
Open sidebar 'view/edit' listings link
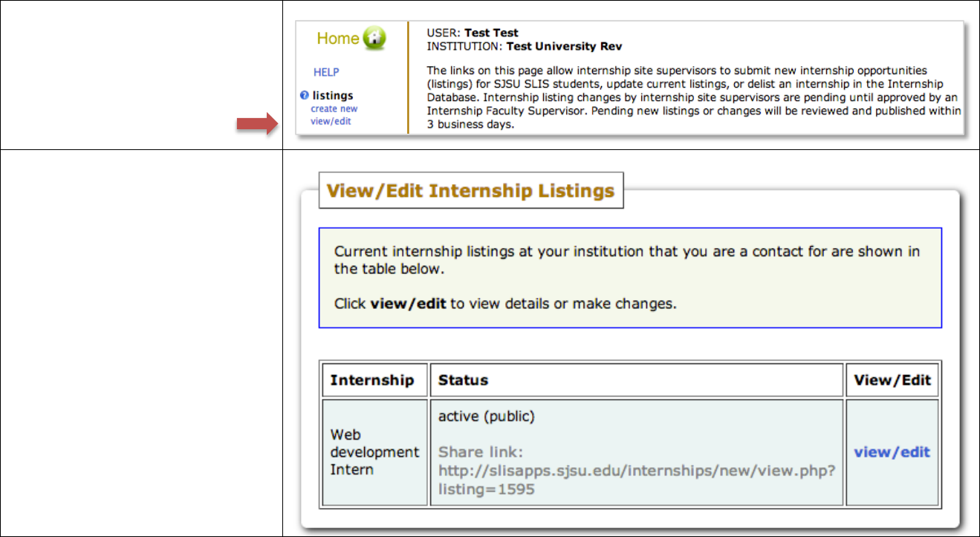(331, 121)
